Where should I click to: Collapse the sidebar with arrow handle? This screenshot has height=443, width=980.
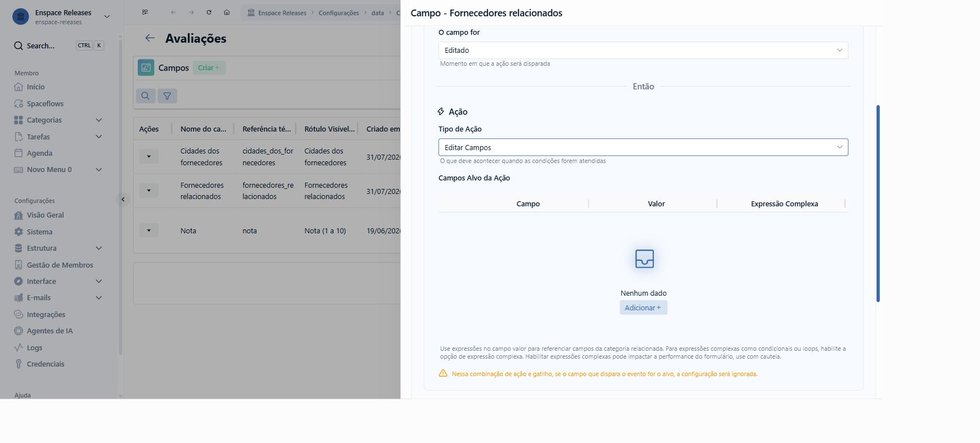(123, 200)
